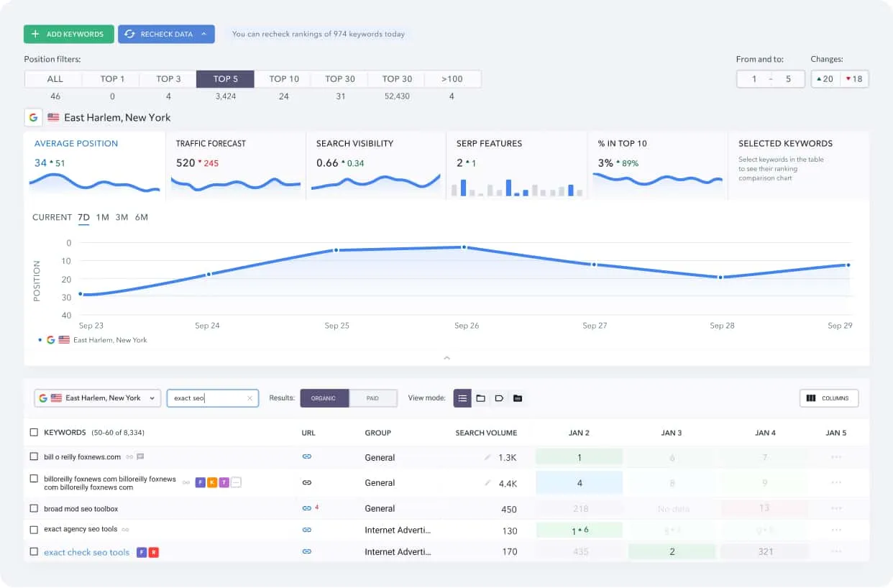Viewport: 893px width, 588px height.
Task: Expand the Recheck Data dropdown arrow
Action: [204, 34]
